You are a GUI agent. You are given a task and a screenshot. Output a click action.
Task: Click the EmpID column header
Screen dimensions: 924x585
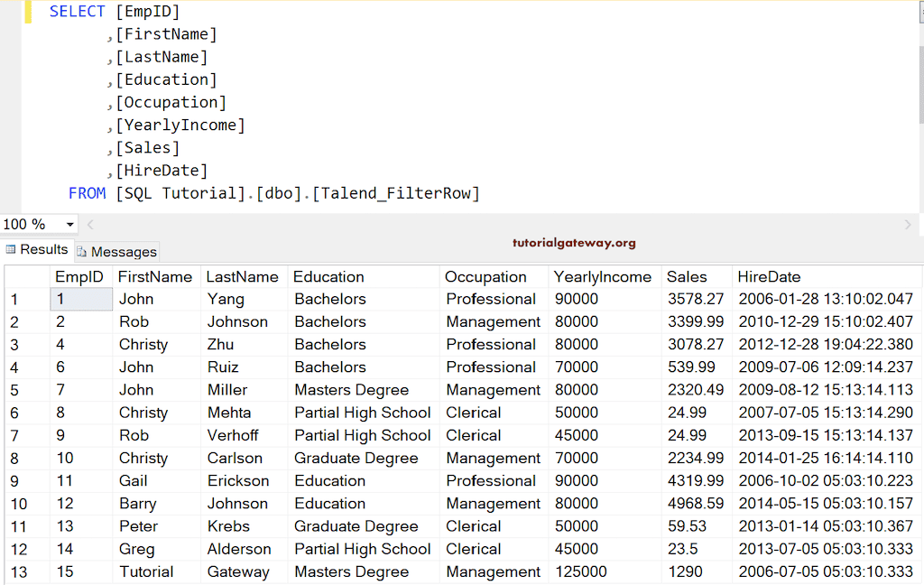click(80, 276)
